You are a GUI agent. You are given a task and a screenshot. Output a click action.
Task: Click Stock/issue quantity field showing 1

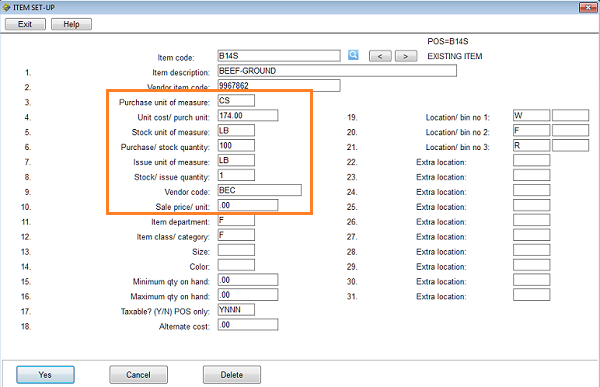pos(236,175)
